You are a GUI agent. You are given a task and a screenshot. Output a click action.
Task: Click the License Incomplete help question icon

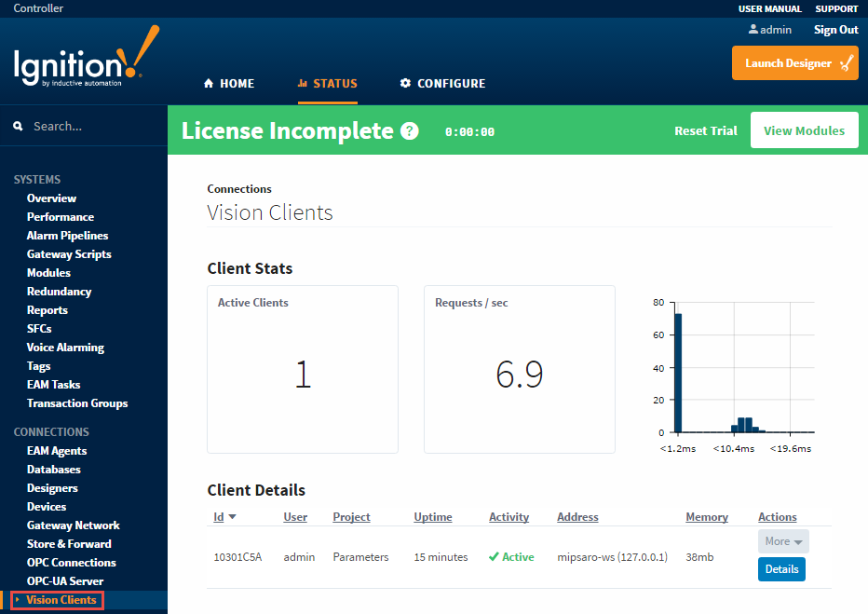[x=410, y=131]
